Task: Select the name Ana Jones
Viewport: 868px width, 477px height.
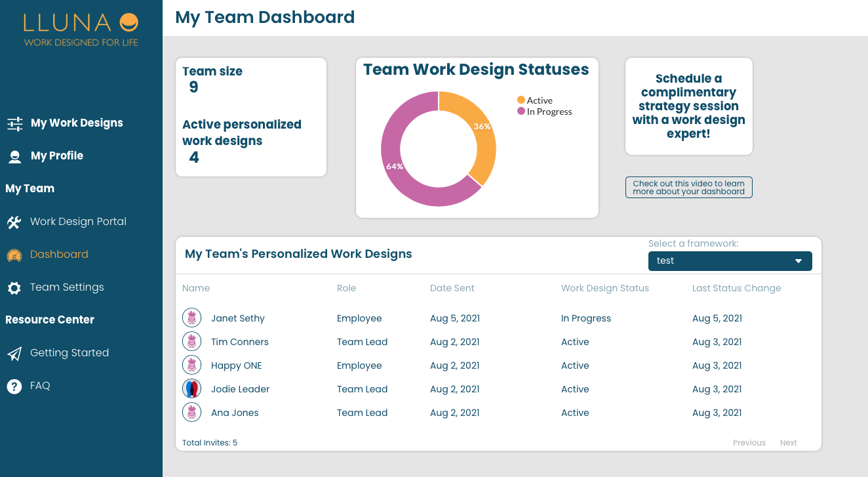Action: pyautogui.click(x=235, y=413)
